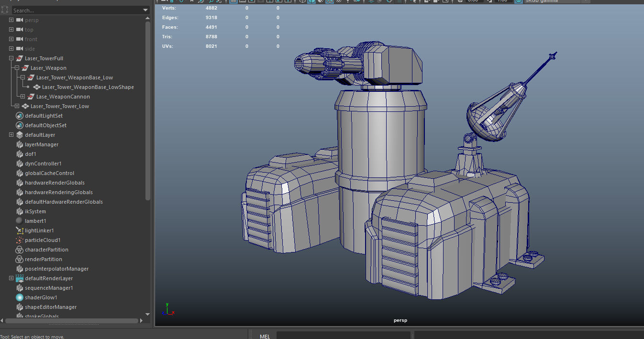Image resolution: width=644 pixels, height=339 pixels.
Task: Expand the top camera node
Action: pyautogui.click(x=11, y=30)
